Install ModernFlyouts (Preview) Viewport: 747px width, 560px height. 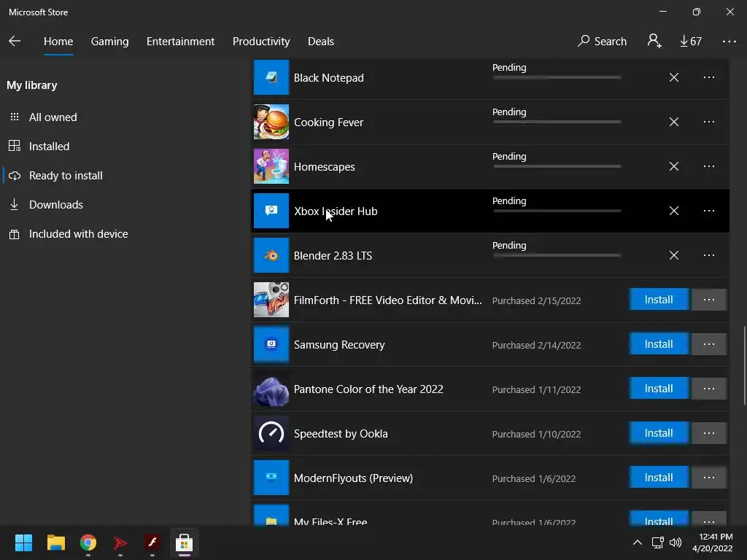[659, 477]
